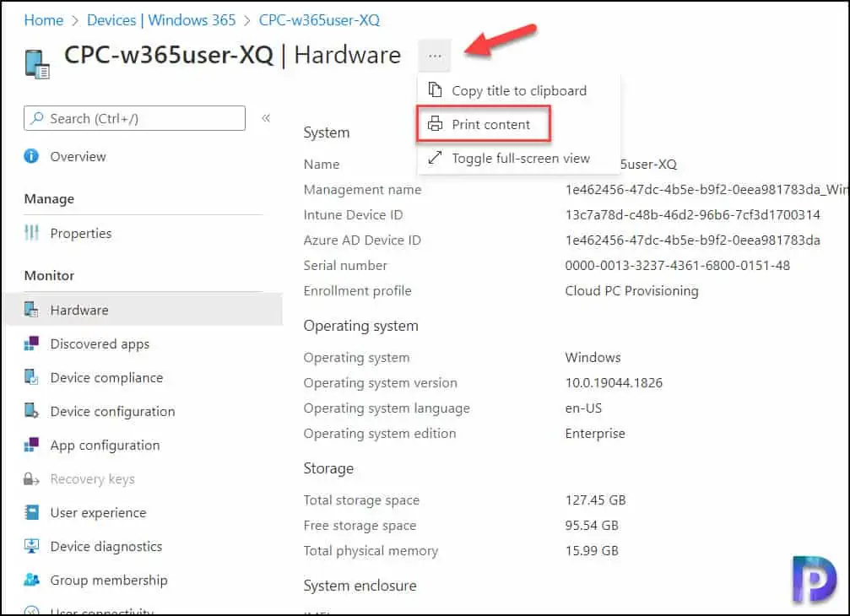The width and height of the screenshot is (850, 616).
Task: Click the Properties bars icon
Action: tap(31, 233)
